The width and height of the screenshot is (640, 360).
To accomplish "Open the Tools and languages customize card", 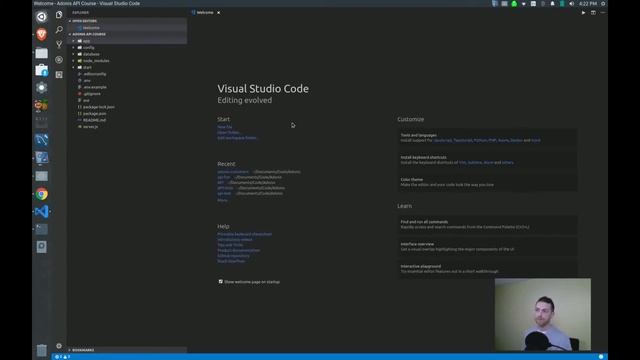I will [488, 138].
